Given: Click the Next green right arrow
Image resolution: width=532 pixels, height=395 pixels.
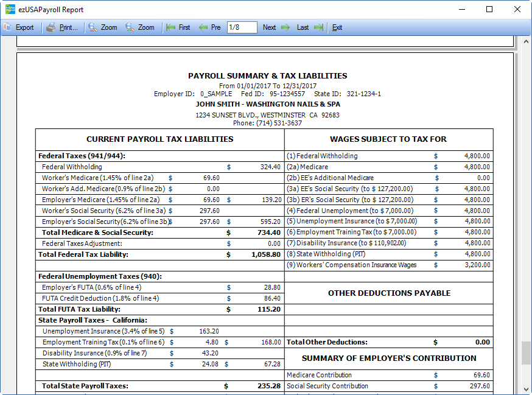Looking at the screenshot, I should [285, 27].
